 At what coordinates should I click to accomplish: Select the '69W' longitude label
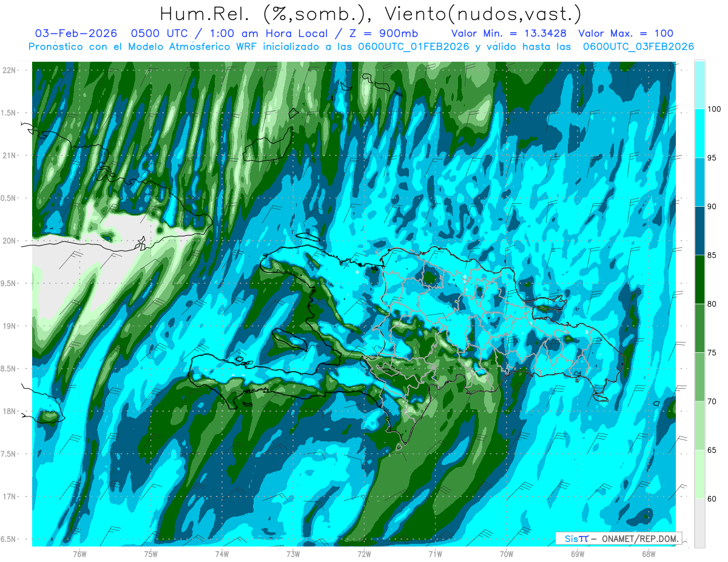coord(578,554)
